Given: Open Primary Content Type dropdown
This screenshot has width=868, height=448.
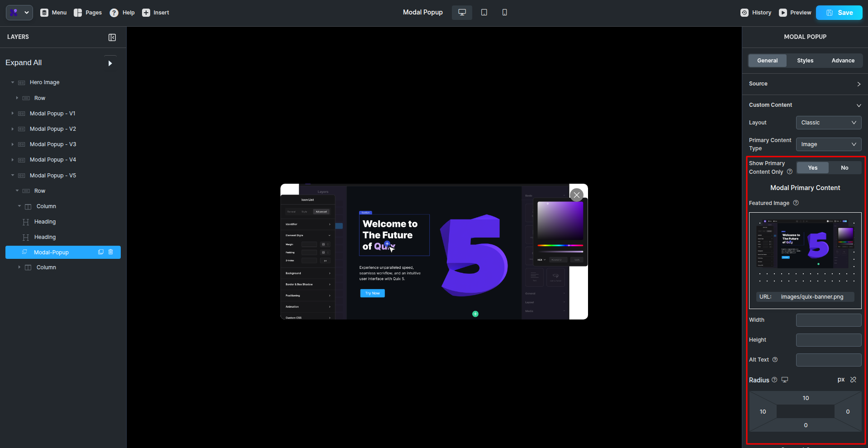Looking at the screenshot, I should pyautogui.click(x=828, y=144).
